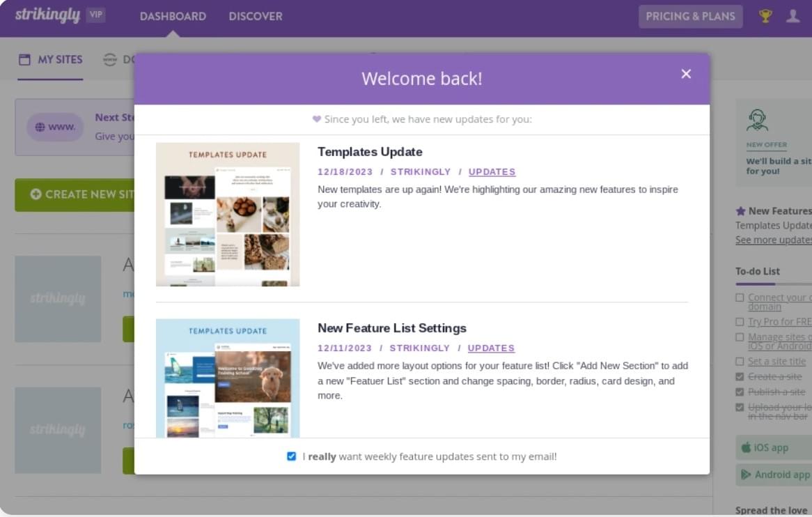
Task: Click date 12/18/2023
Action: coord(345,172)
